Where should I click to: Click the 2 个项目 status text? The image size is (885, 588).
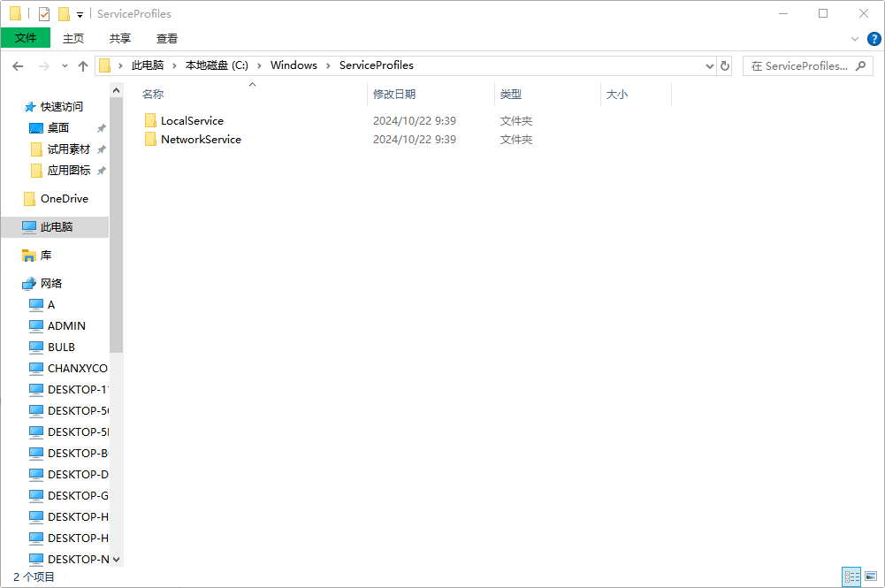(x=34, y=577)
